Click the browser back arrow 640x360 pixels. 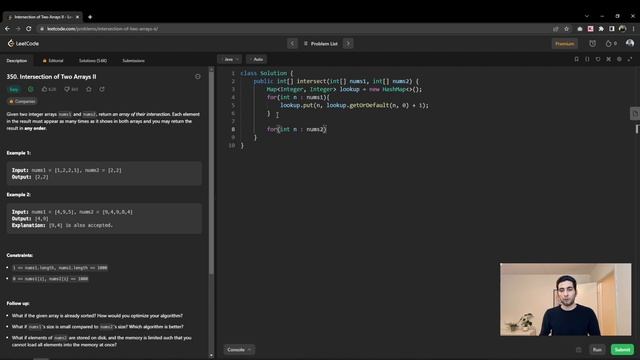click(7, 29)
